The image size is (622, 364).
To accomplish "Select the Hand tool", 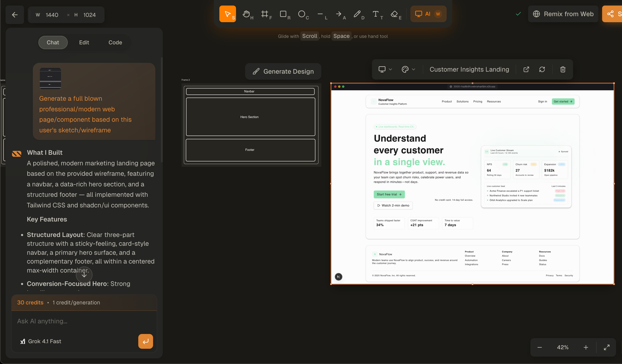I will point(247,14).
